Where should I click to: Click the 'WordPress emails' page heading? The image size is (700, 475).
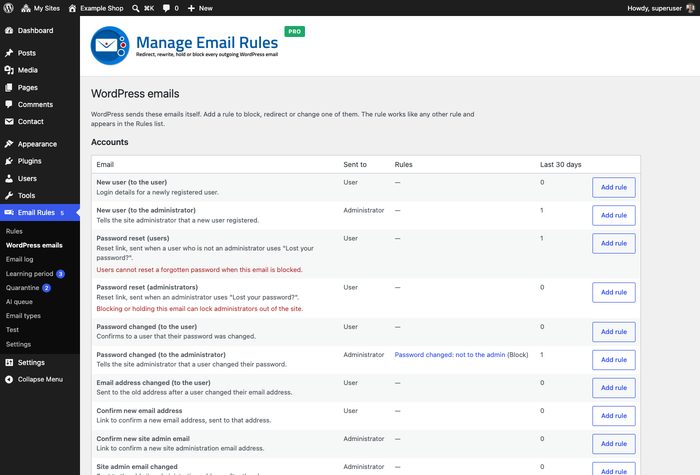pos(135,94)
